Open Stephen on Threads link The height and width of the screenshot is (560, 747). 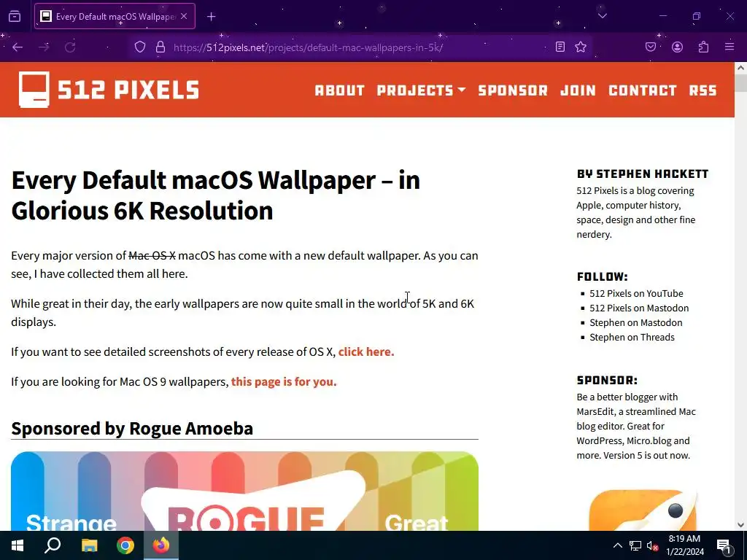[x=632, y=338]
